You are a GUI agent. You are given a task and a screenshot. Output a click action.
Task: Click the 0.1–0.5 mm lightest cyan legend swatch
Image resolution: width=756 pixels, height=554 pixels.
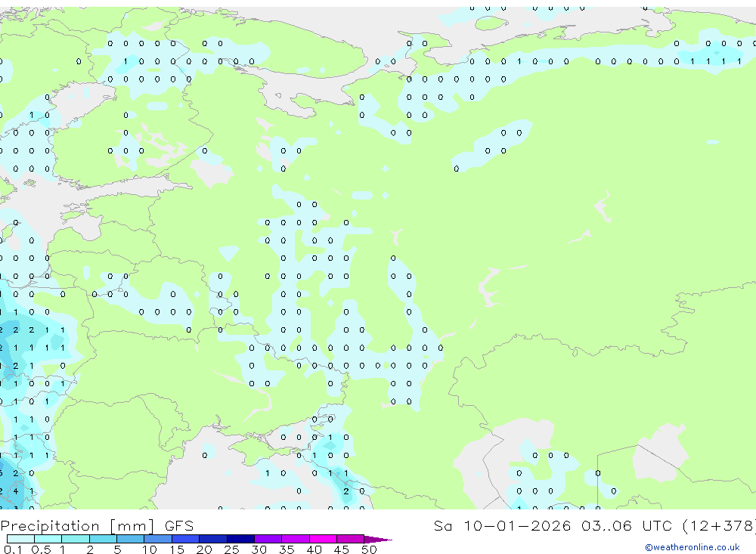point(20,539)
